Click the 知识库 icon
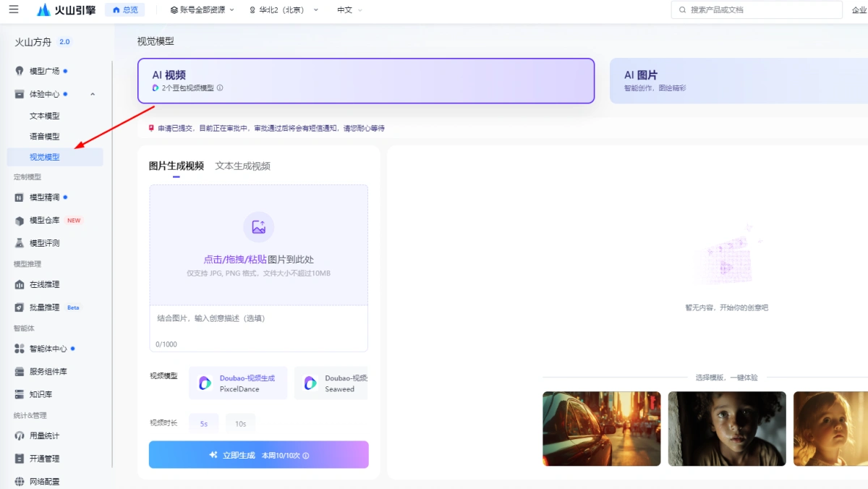Viewport: 868px width, 489px height. 20,394
